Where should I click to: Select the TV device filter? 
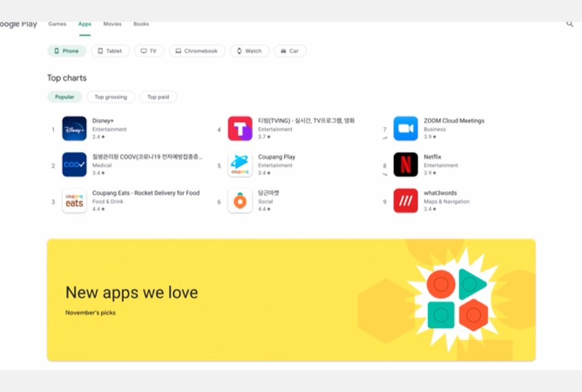coord(149,51)
